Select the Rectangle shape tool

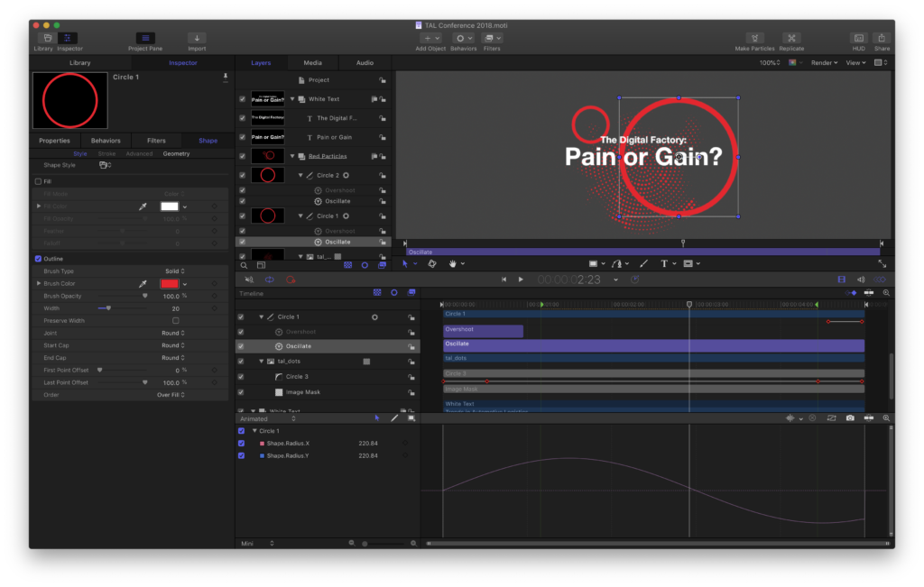pyautogui.click(x=593, y=264)
